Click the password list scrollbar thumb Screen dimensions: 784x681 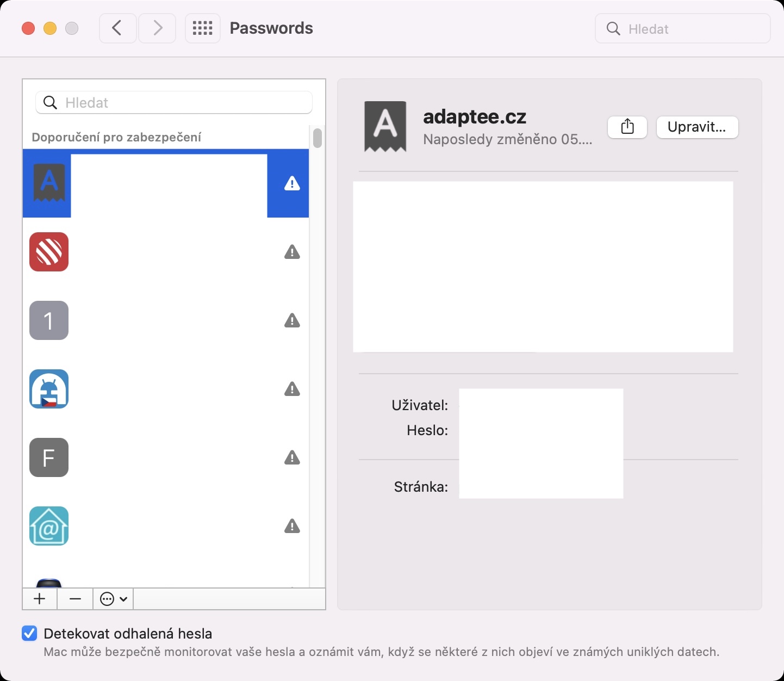318,137
